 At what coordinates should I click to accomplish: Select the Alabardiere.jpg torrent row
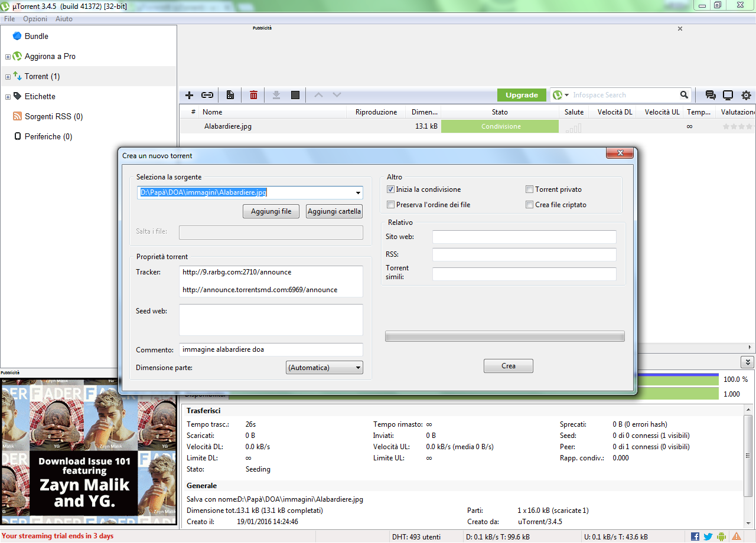click(467, 126)
